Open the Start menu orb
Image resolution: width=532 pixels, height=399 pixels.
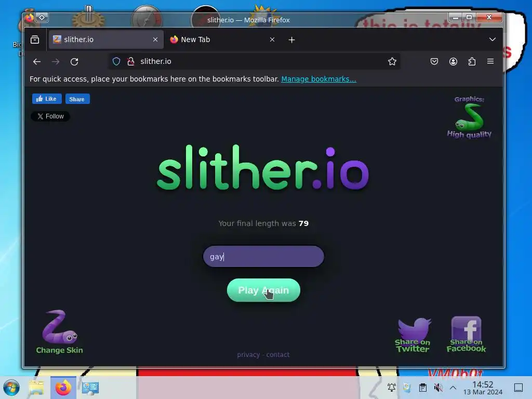pyautogui.click(x=11, y=388)
